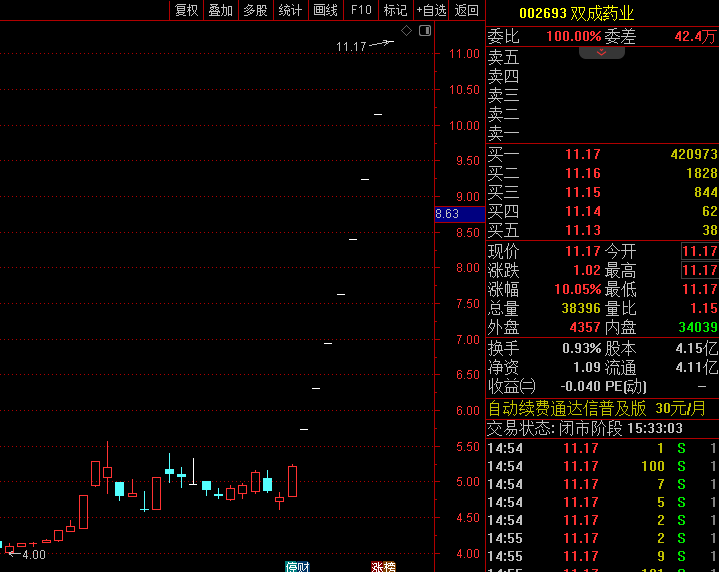Toggle the side panel layout icon
This screenshot has height=572, width=719.
425,31
